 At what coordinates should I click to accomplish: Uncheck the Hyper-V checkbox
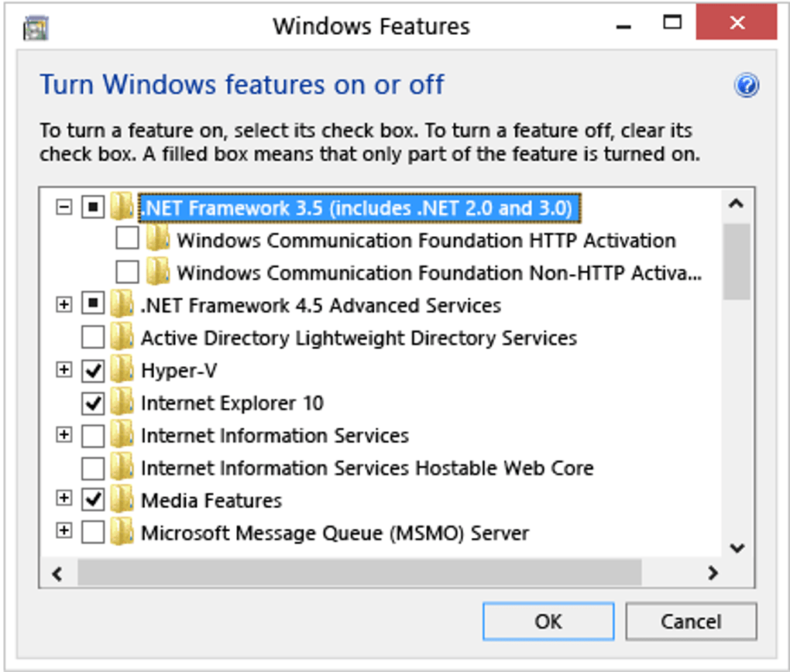tap(93, 372)
